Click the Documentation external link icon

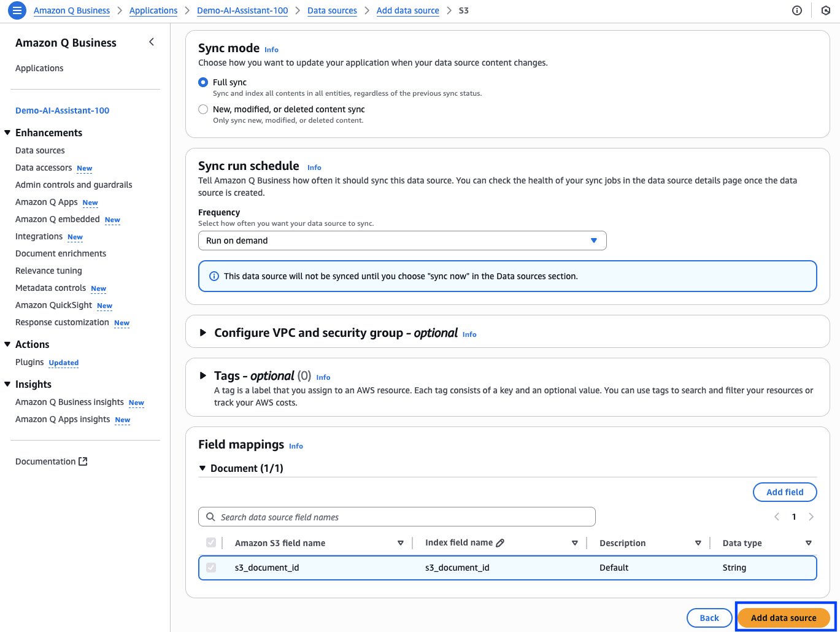click(83, 461)
